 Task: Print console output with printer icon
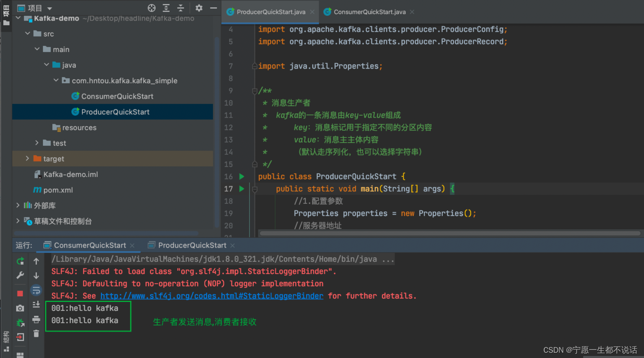(36, 319)
